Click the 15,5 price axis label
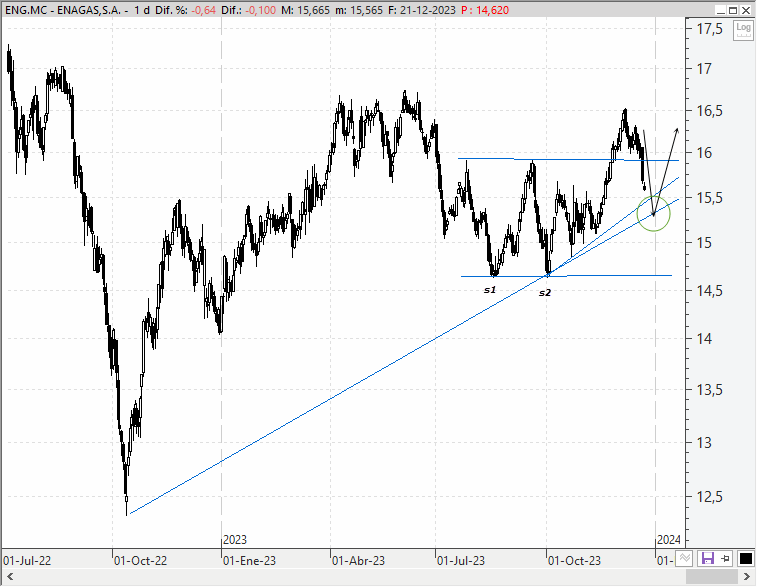Image resolution: width=757 pixels, height=587 pixels. point(709,198)
